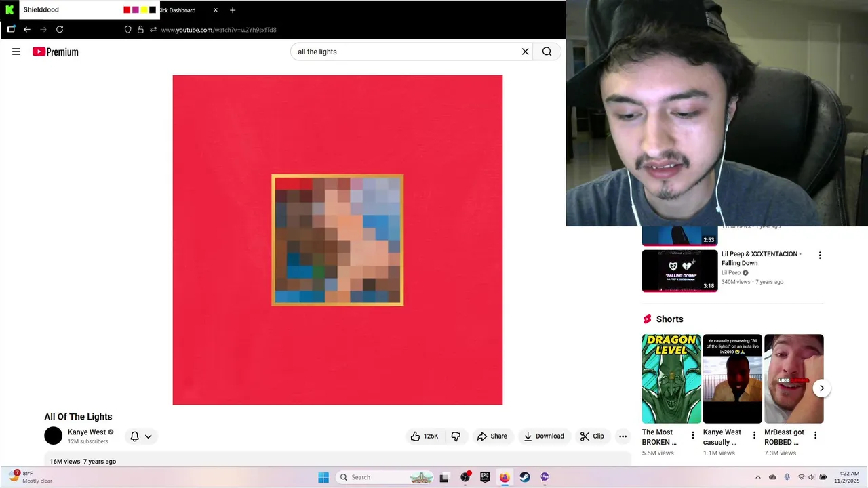Open the Kanye West channel name link
The height and width of the screenshot is (488, 868).
[x=87, y=432]
